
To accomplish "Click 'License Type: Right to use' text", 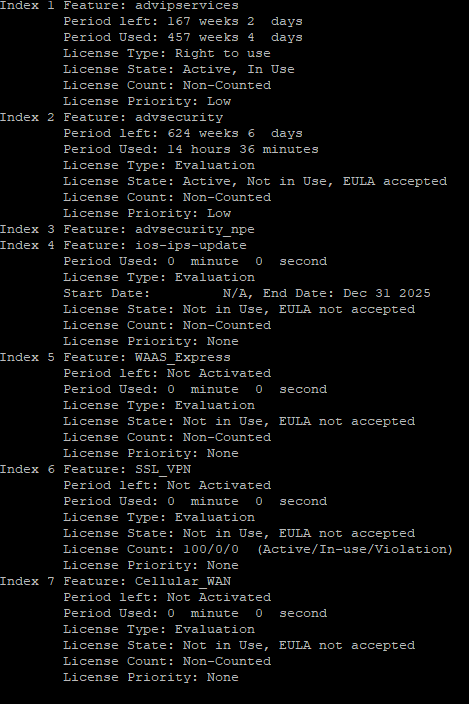I will 167,53.
